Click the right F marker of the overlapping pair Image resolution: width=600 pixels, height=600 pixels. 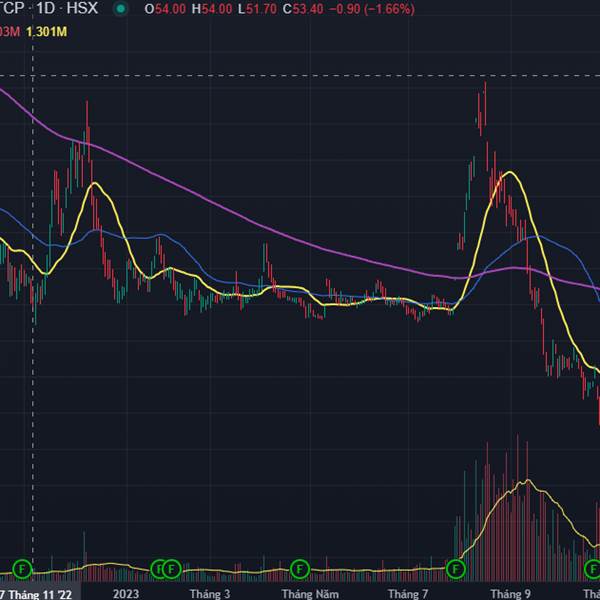[x=171, y=569]
